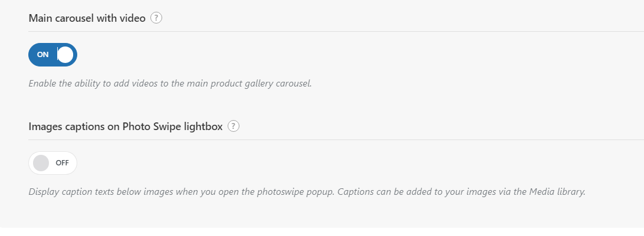Open help icon beside Main carousel with video
This screenshot has width=644, height=236.
[156, 18]
